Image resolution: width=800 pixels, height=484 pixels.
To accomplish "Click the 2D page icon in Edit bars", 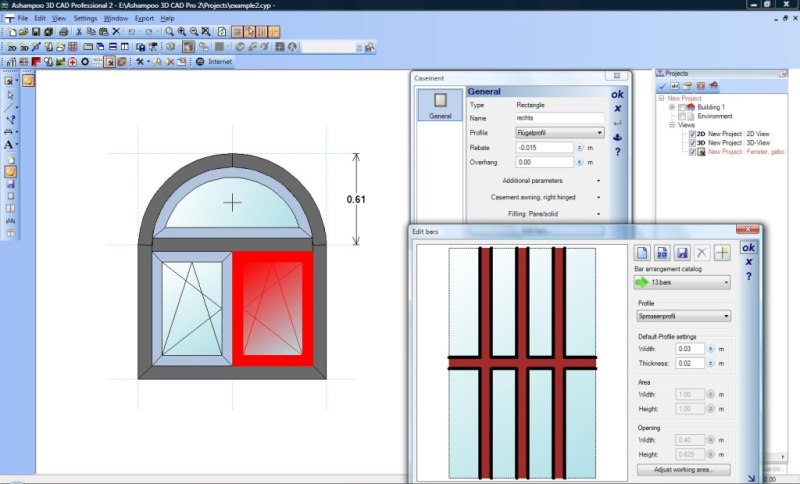I will coord(662,252).
